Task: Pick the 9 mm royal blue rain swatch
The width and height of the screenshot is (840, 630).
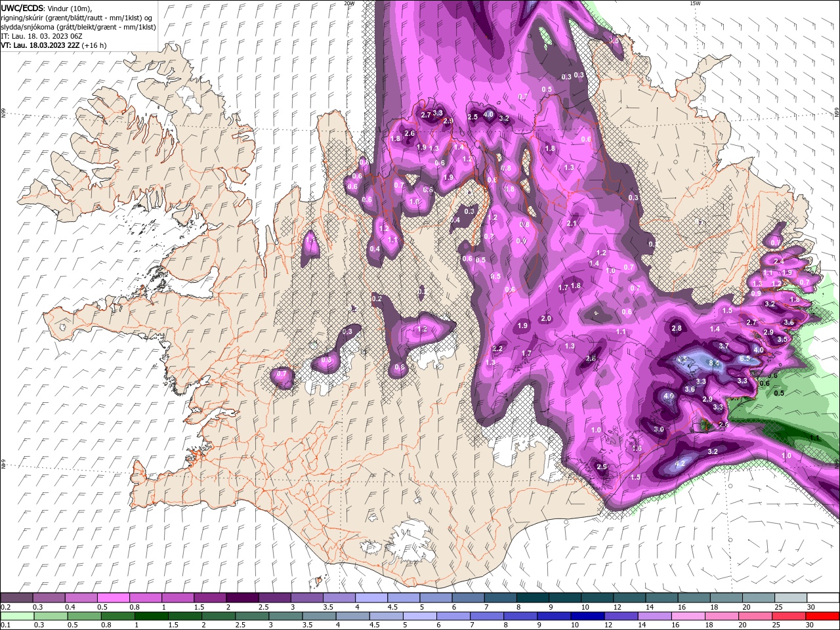Action: (x=554, y=616)
